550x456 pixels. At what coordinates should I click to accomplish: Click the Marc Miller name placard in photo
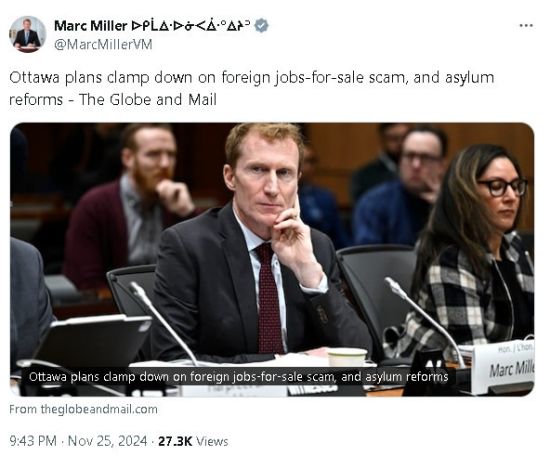pos(503,367)
